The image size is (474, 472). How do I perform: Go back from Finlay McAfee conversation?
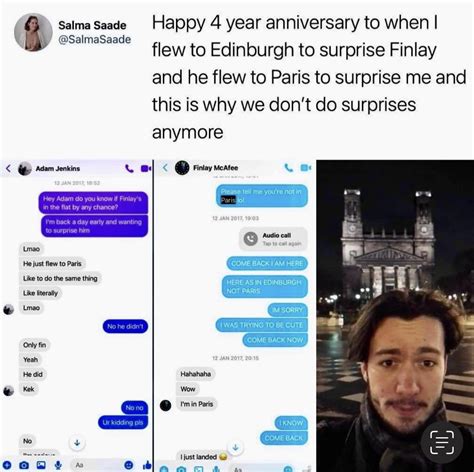[165, 167]
